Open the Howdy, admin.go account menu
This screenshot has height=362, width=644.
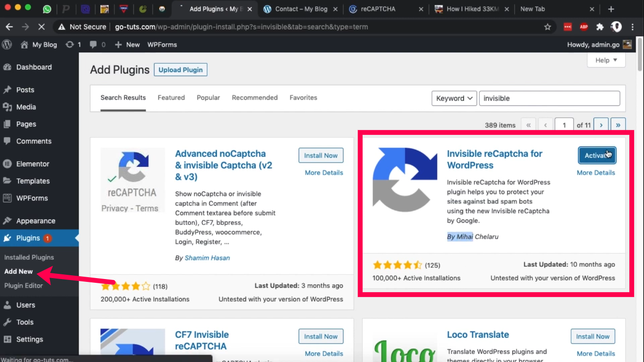coord(599,45)
